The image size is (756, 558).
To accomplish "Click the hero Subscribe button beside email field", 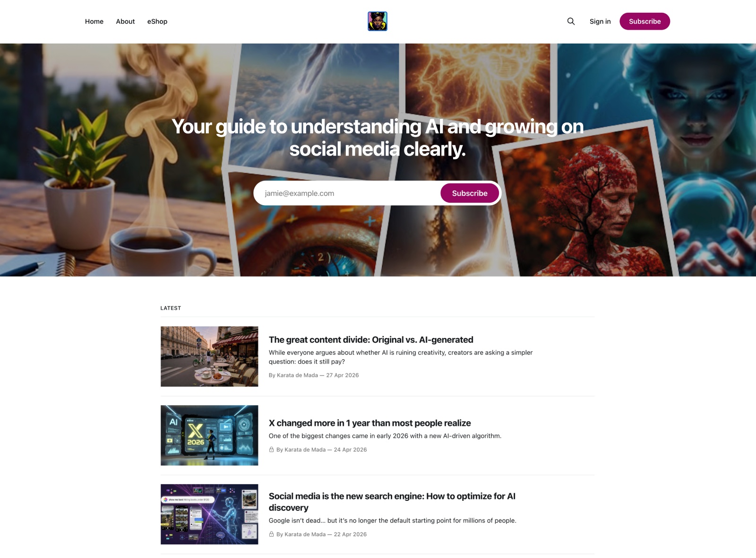I will tap(470, 193).
